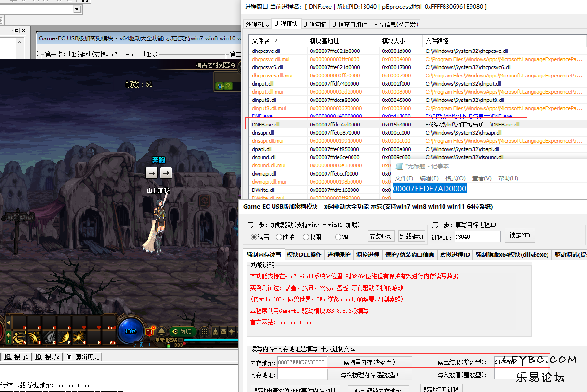Image resolution: width=587 pixels, height=392 pixels.
Task: Open the combo box dropdown arrow top-left
Action: pos(77,9)
